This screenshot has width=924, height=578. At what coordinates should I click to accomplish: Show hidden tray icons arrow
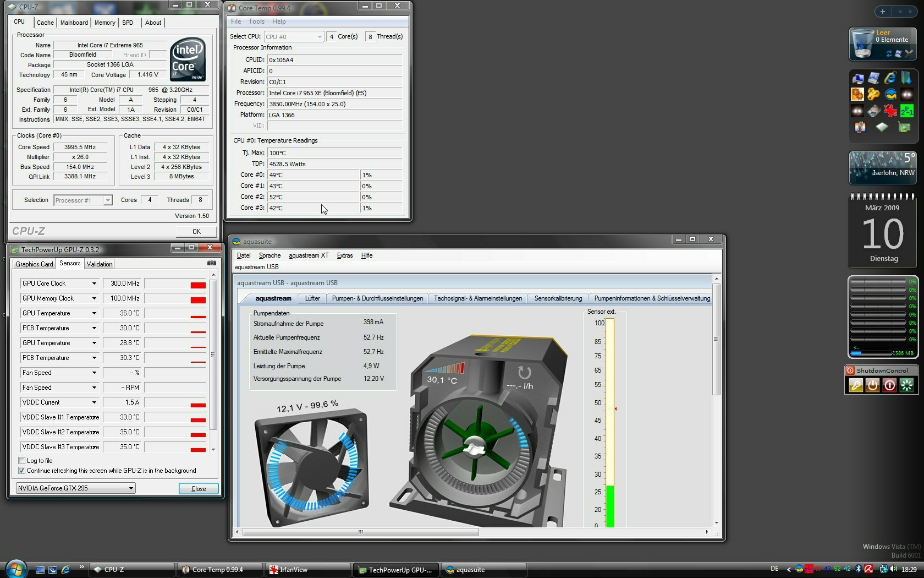click(789, 570)
